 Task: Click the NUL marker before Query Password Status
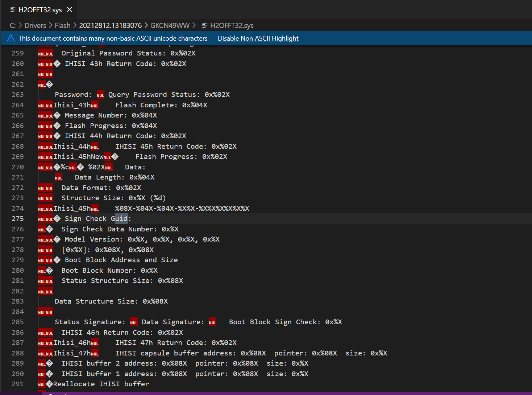click(100, 95)
